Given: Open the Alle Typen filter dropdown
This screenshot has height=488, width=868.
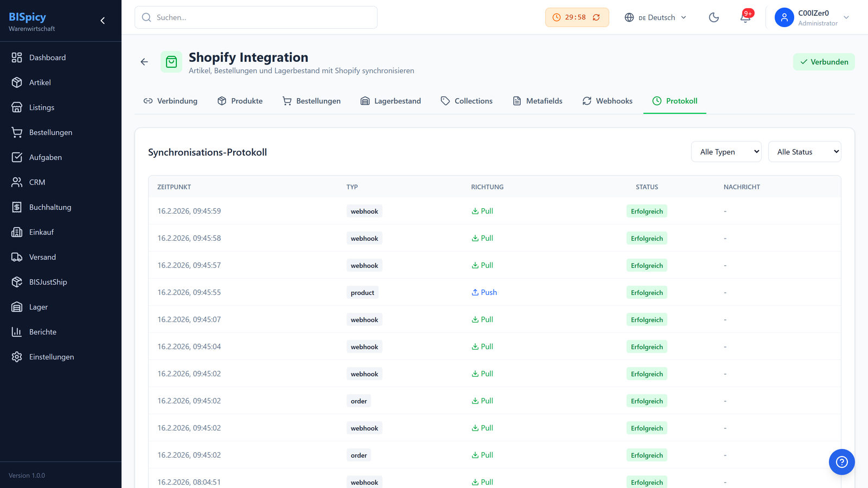Looking at the screenshot, I should (x=726, y=152).
